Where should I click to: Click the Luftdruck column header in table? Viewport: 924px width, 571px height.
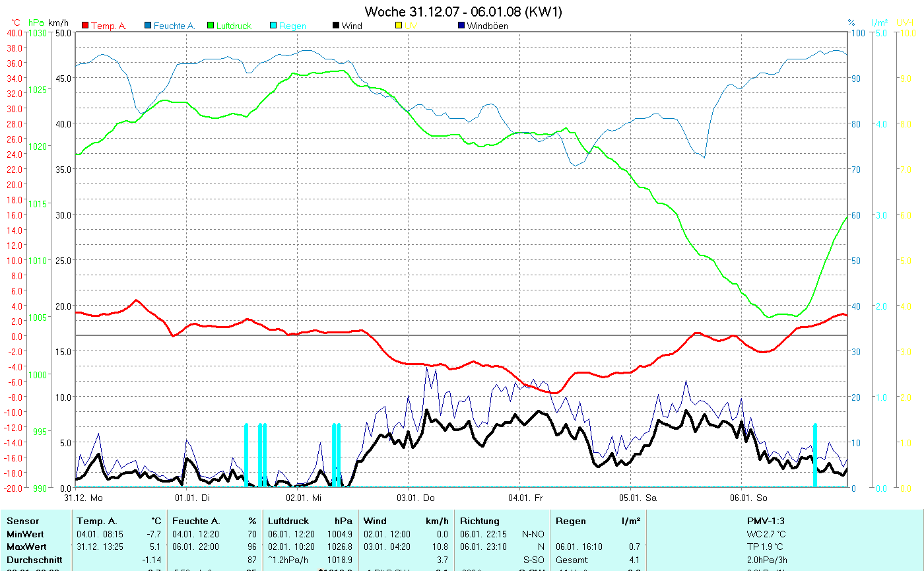(x=288, y=521)
